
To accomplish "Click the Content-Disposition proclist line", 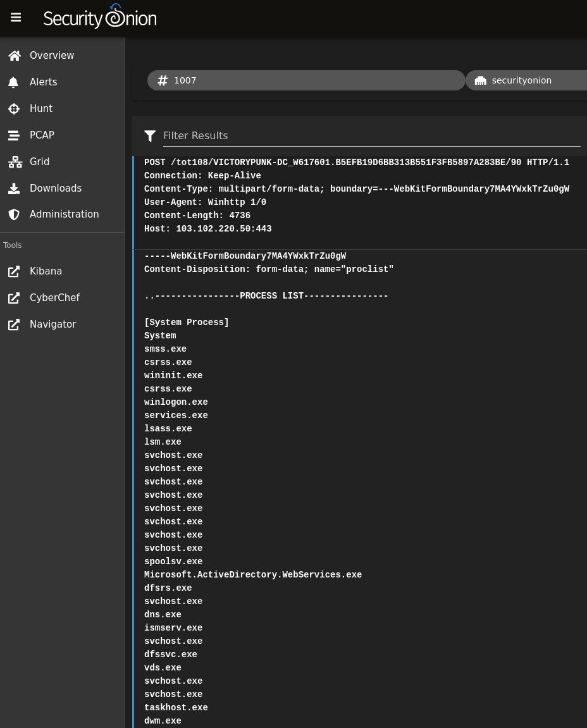I will pyautogui.click(x=269, y=269).
